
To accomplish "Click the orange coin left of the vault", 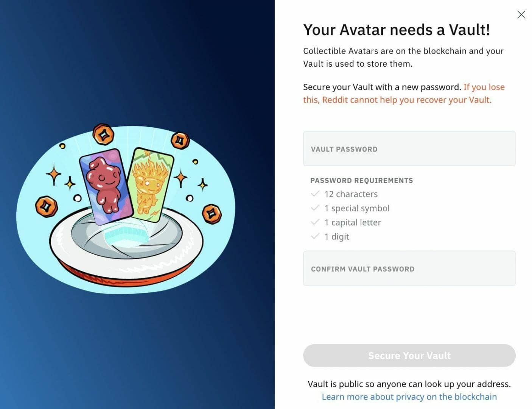I will coord(47,207).
